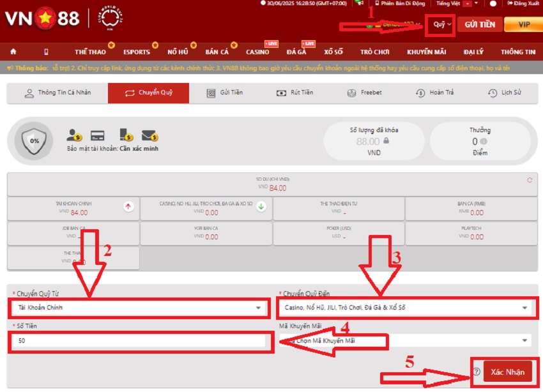Open the Freebet tab
Screen dimensions: 543x392
coord(364,93)
